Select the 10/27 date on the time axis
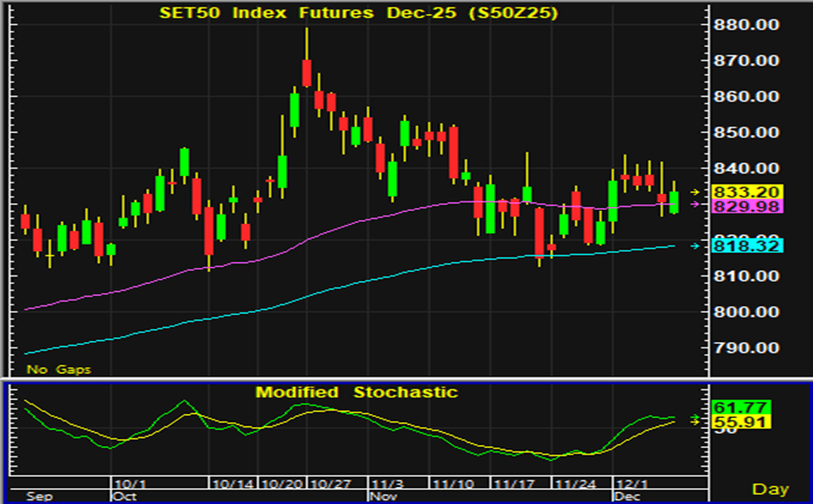Viewport: 813px width, 504px height. click(330, 483)
